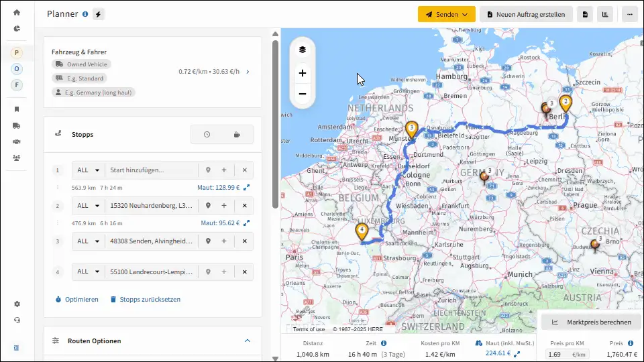Click map marker 2 near Berlin
644x362 pixels.
[x=566, y=104]
